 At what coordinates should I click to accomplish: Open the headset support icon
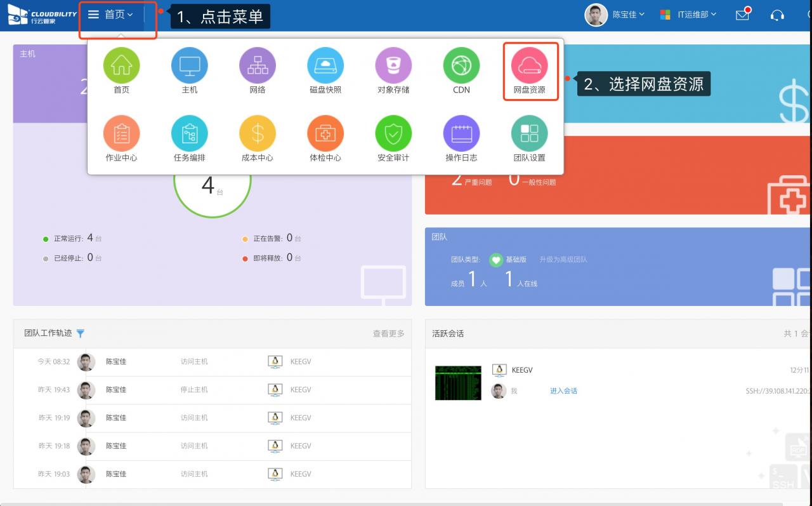point(777,15)
